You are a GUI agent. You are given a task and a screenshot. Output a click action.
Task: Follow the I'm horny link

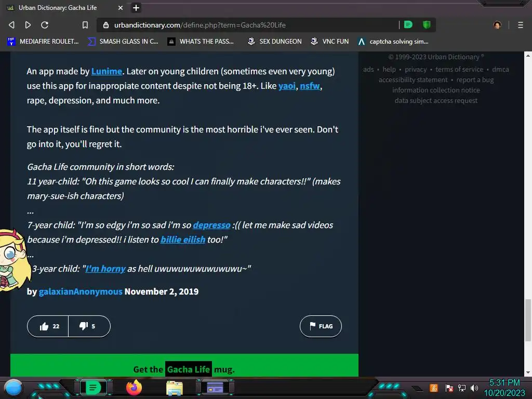105,269
